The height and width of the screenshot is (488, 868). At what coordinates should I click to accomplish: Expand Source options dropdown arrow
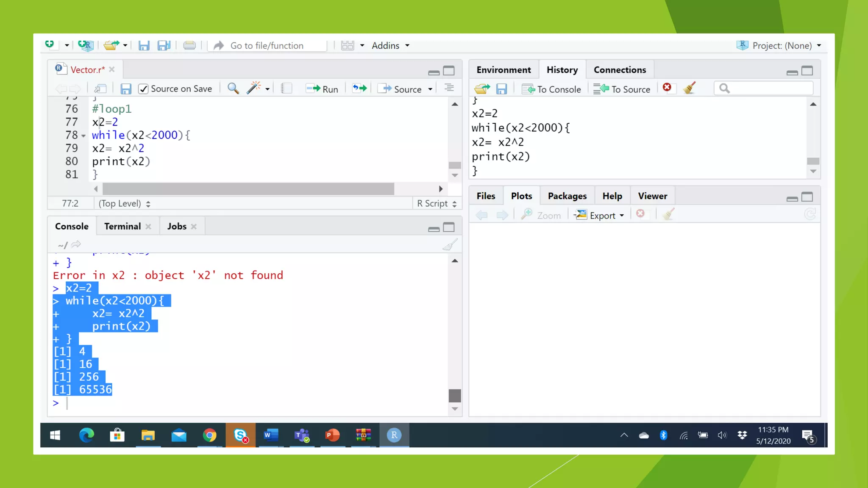[x=430, y=89]
